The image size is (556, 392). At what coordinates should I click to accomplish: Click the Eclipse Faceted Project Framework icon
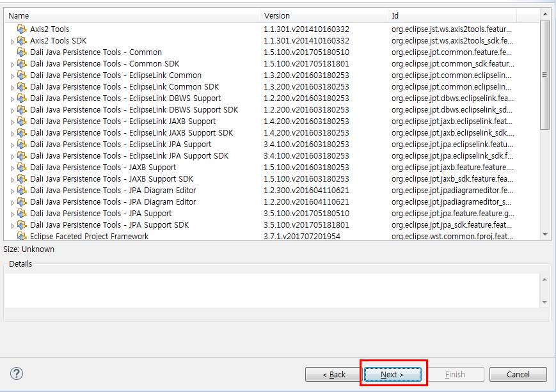click(x=22, y=236)
